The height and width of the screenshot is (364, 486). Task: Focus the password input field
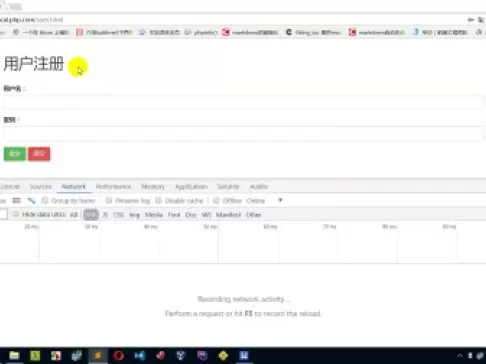point(243,133)
